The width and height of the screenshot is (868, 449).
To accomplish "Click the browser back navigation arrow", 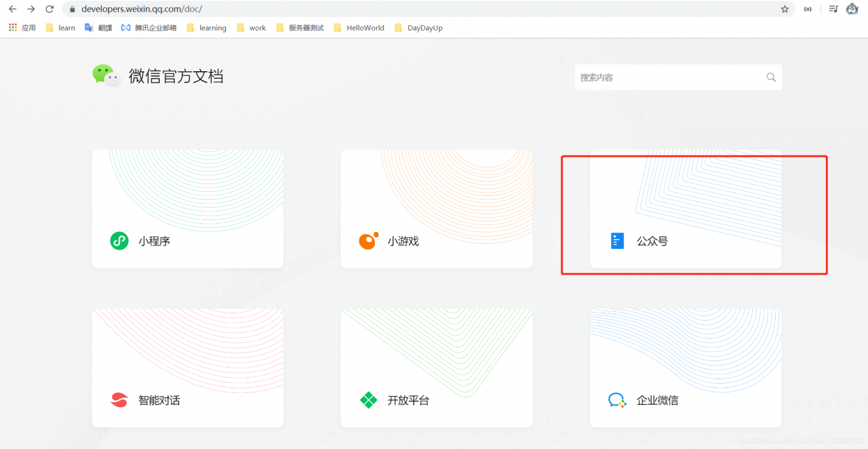I will pyautogui.click(x=11, y=9).
